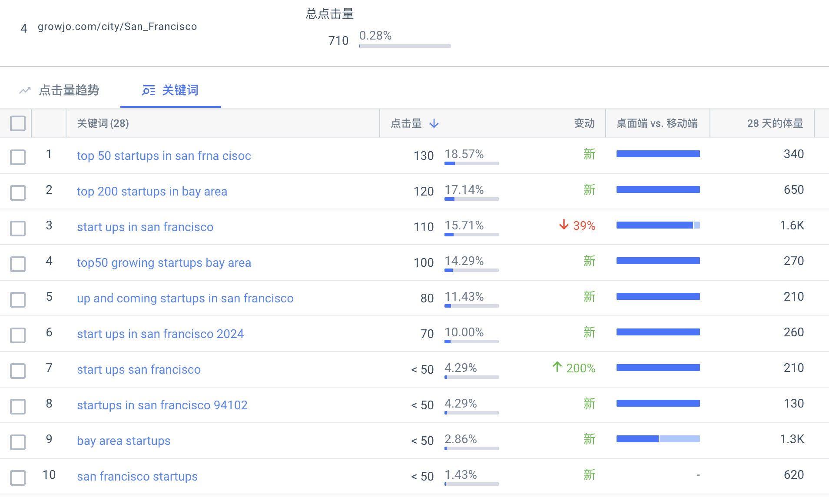Open the 关键词 tab
The image size is (829, 504).
(x=180, y=90)
